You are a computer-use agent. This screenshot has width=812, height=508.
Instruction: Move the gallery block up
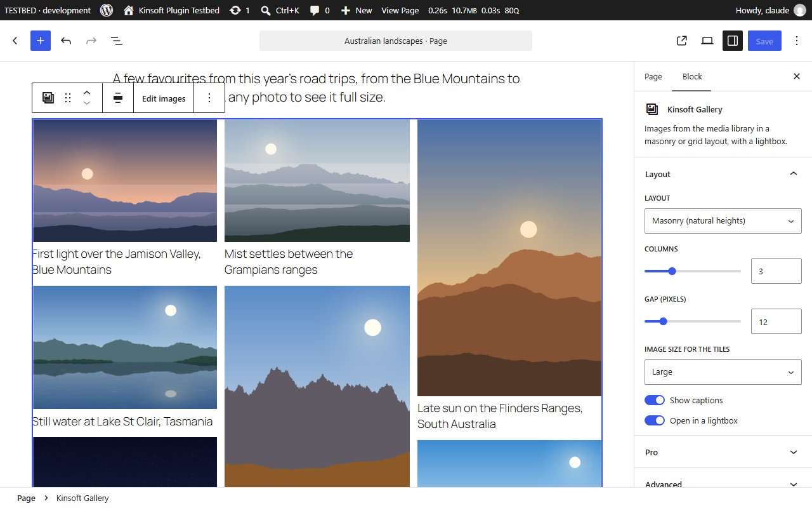(x=87, y=93)
